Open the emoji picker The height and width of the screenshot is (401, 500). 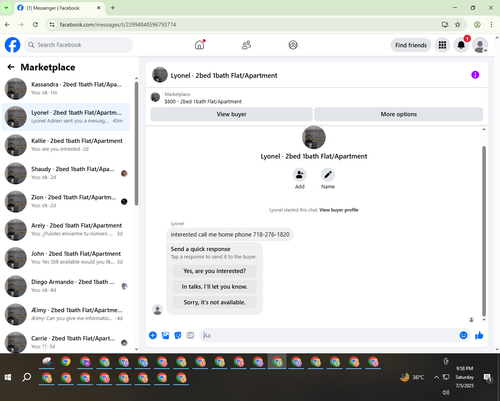(463, 335)
